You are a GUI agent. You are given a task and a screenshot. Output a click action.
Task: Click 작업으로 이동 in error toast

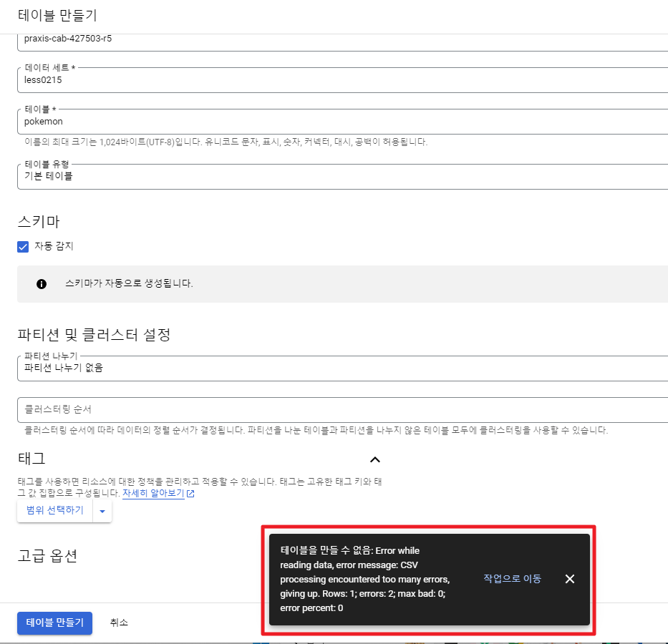tap(512, 579)
